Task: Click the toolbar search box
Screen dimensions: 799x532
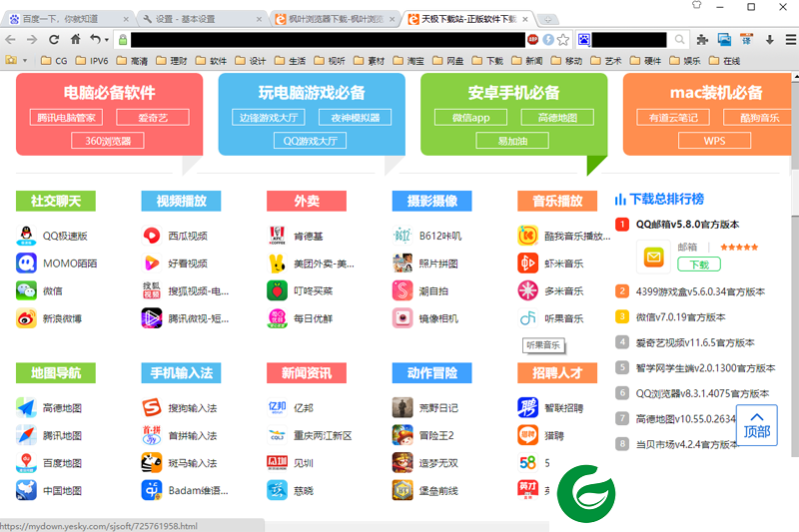Action: click(x=629, y=40)
